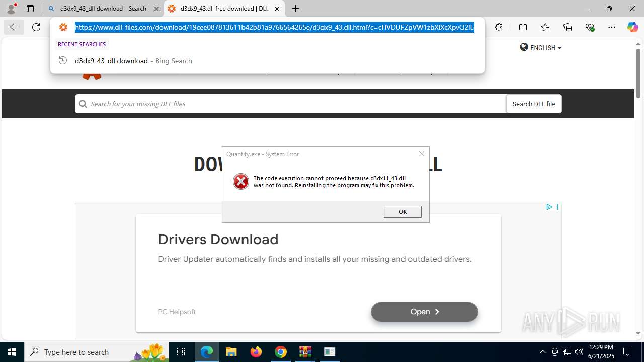Click the AdChoices triangle icon
This screenshot has width=644, height=362.
549,207
